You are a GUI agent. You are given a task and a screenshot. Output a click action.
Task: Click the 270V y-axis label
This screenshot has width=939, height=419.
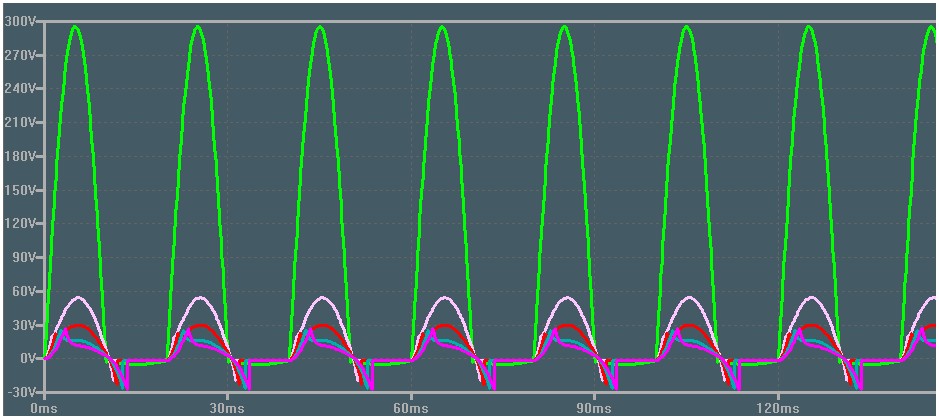(19, 55)
